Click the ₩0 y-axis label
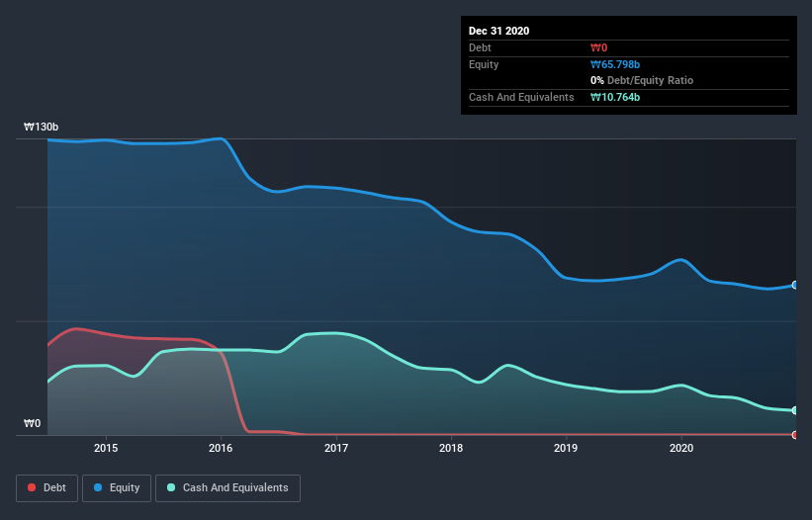This screenshot has height=520, width=812. click(x=32, y=423)
